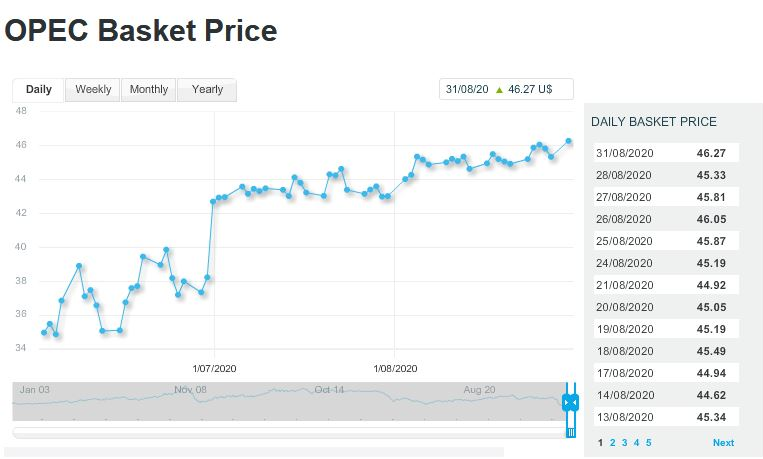
Task: Click the navigator range handle icon
Action: pyautogui.click(x=570, y=402)
